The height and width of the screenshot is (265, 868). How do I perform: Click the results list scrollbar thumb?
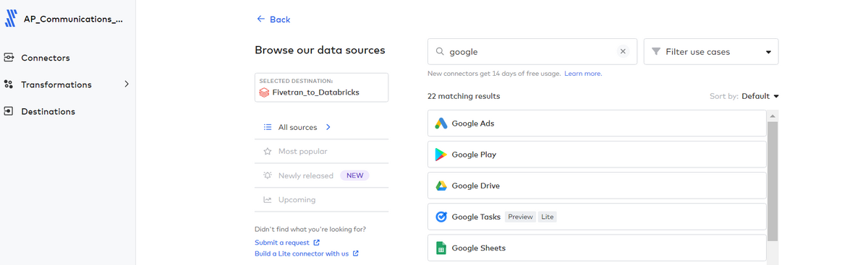(772, 181)
